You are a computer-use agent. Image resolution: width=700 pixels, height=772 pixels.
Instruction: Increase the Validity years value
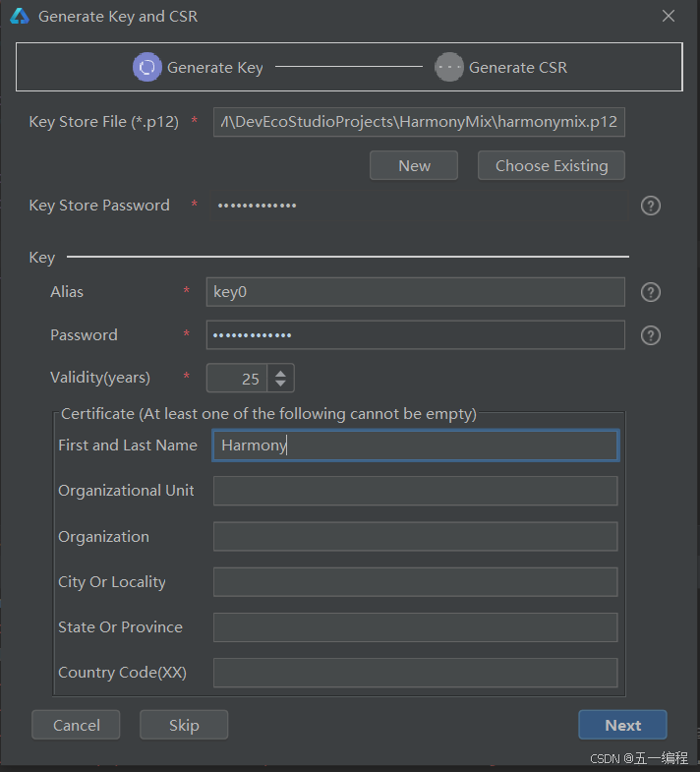tap(280, 373)
